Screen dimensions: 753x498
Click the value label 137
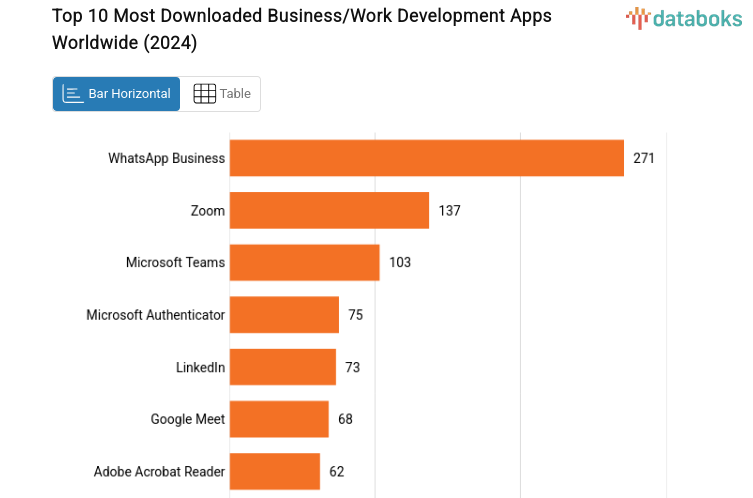click(449, 211)
